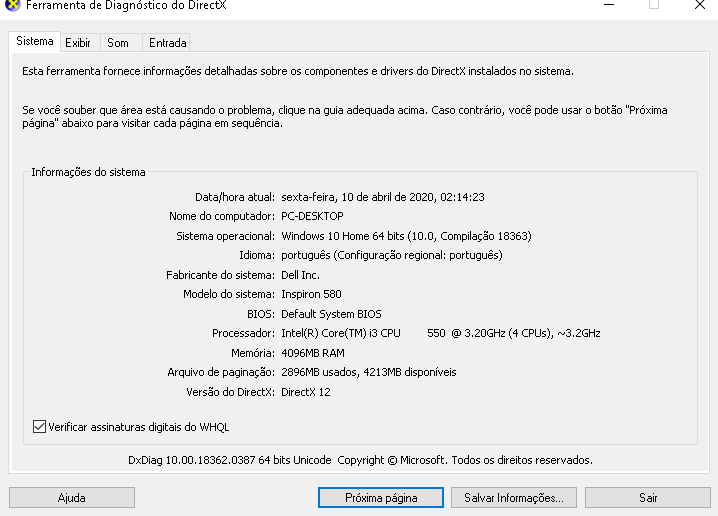Click the paging value '2896MB usados, 4213MB disponíveis'
Viewport: 718px width, 516px height.
[369, 372]
